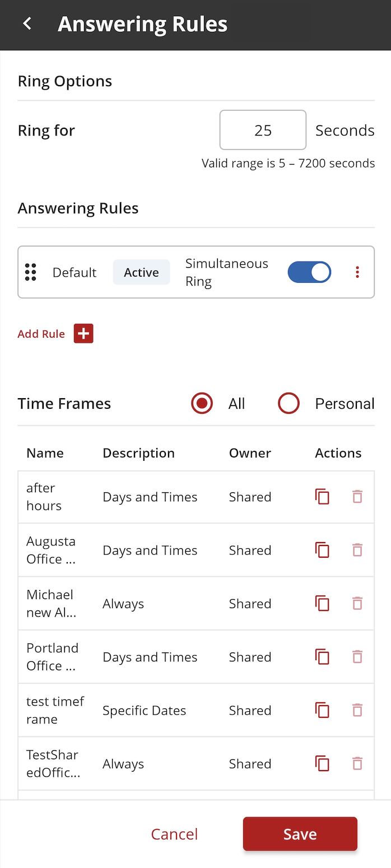The width and height of the screenshot is (391, 868).
Task: Click the red plus Add Rule icon
Action: (x=83, y=334)
